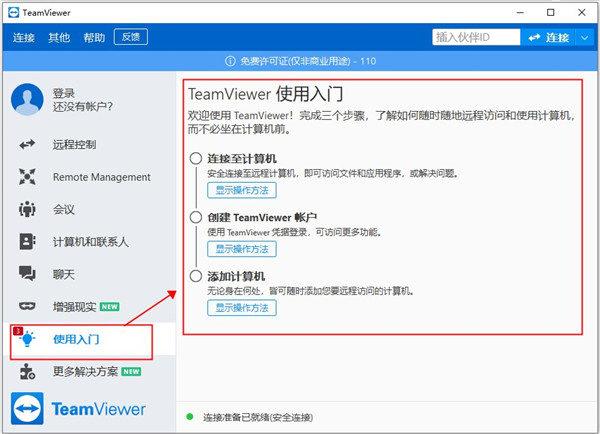Select the 连接至计算机 step radio circle
600x434 pixels.
click(x=196, y=158)
